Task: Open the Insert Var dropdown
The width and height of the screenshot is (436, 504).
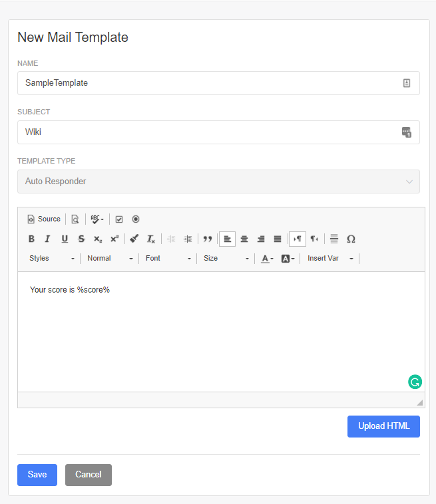Action: (x=330, y=258)
